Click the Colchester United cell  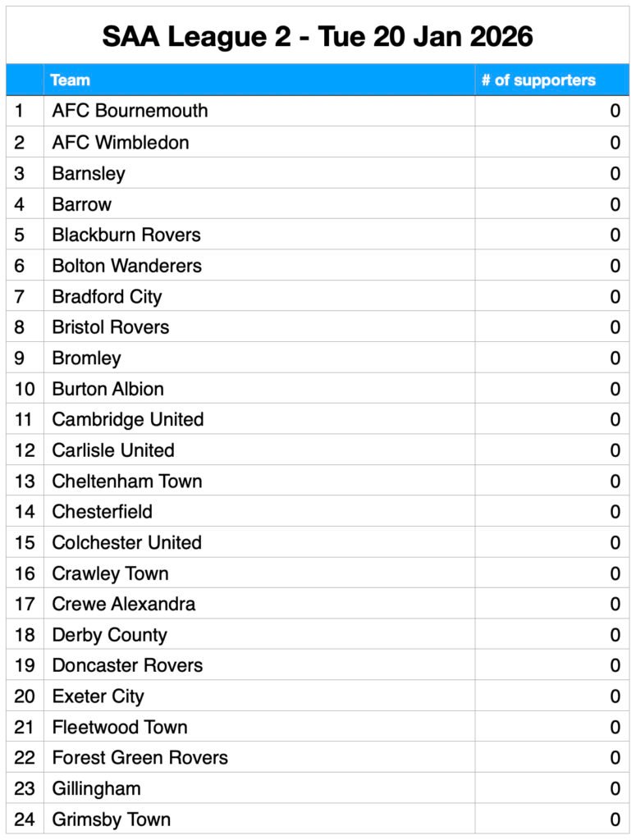126,542
